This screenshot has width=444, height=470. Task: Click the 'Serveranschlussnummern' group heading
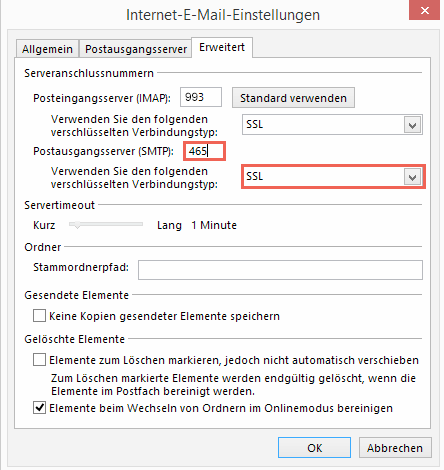[x=89, y=73]
